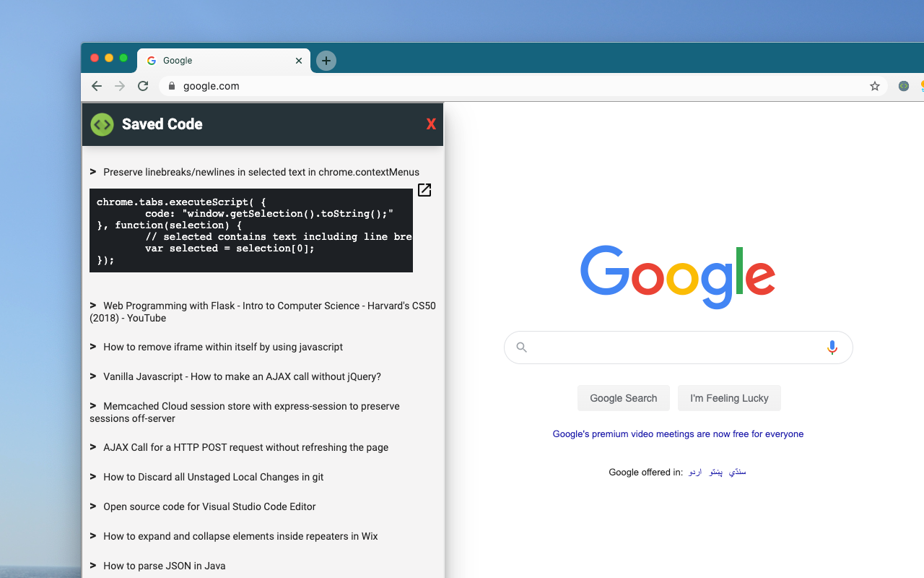Click 'AJAX Call for a HTTP POST request' title
924x578 pixels.
pos(246,447)
